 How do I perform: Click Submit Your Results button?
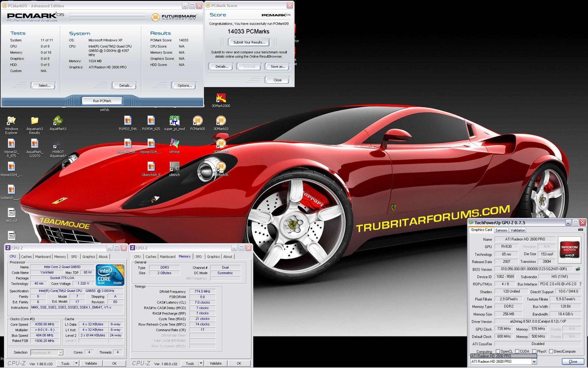pos(249,42)
